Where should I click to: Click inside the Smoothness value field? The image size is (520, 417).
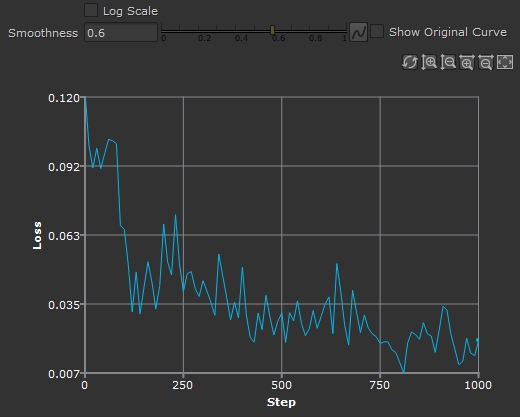click(x=121, y=32)
